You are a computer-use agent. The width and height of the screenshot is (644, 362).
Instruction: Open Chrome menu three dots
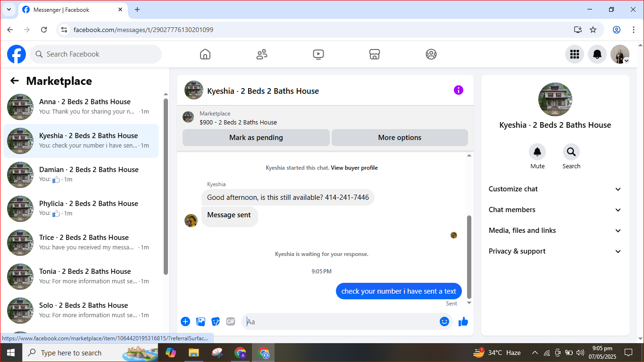[x=634, y=30]
